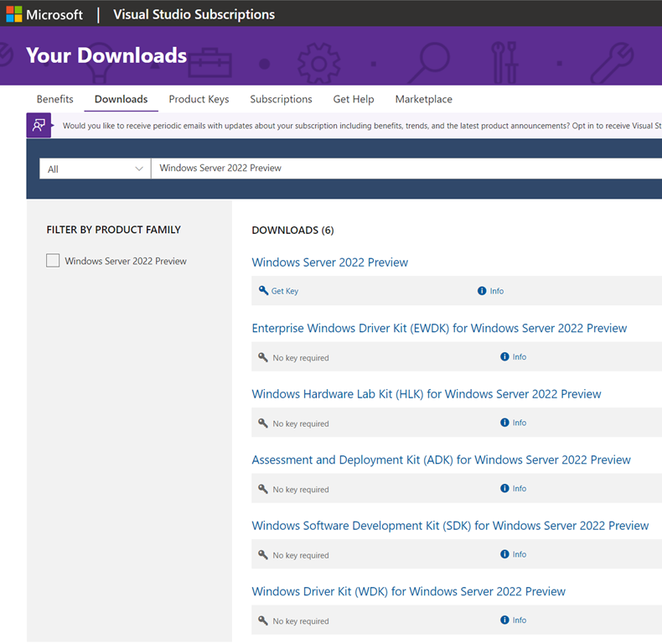The width and height of the screenshot is (662, 644).
Task: Click info icon for Windows Software Development Kit
Action: click(504, 554)
